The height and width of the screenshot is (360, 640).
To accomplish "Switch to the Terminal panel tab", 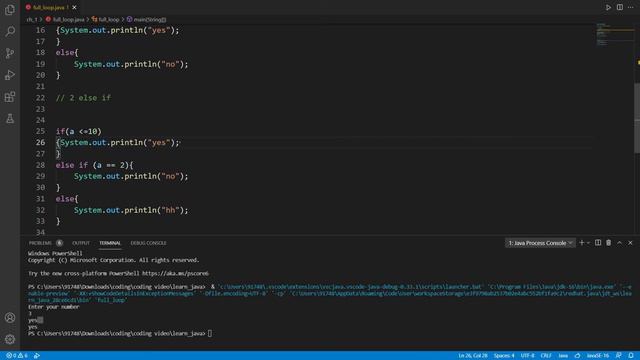I will click(x=110, y=243).
